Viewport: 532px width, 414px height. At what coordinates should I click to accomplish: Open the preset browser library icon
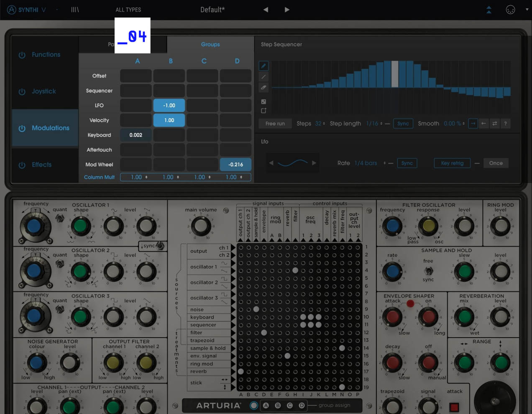75,10
